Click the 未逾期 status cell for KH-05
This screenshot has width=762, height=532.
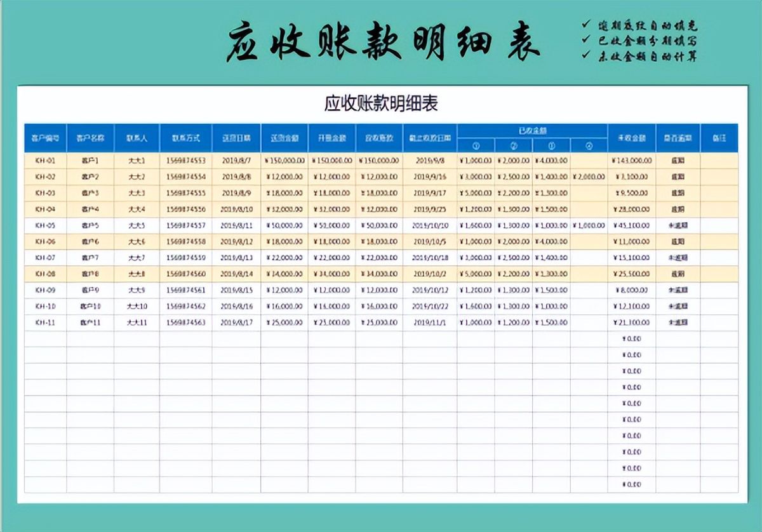tap(677, 225)
